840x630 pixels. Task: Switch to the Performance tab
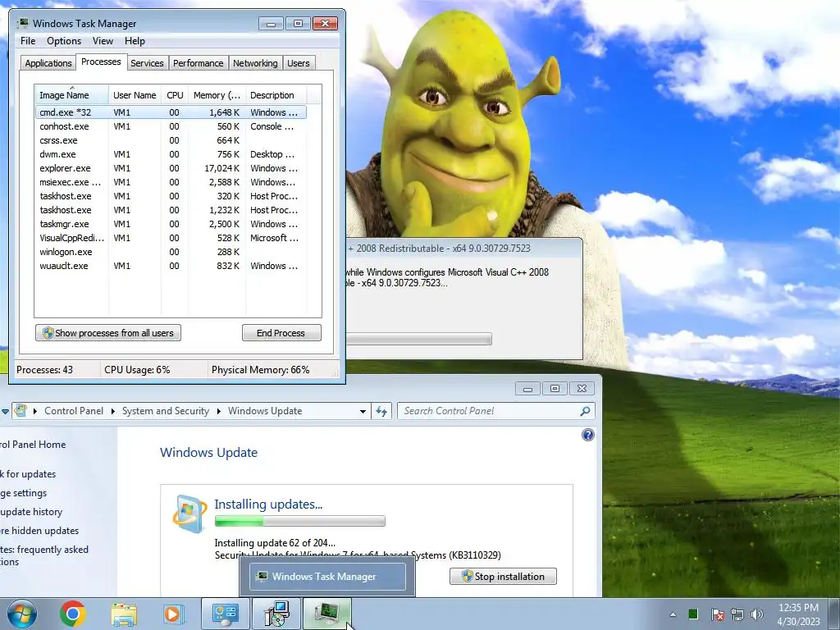pos(199,63)
